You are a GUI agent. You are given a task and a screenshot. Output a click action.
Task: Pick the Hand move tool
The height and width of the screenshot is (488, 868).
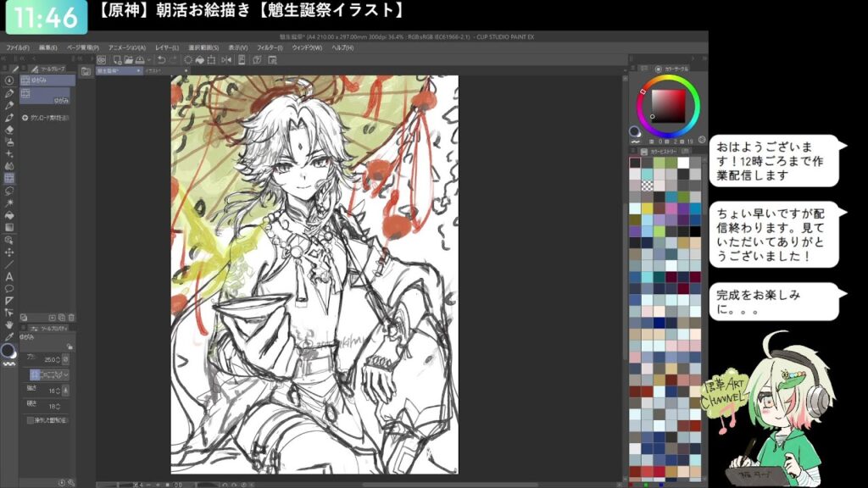[9, 324]
